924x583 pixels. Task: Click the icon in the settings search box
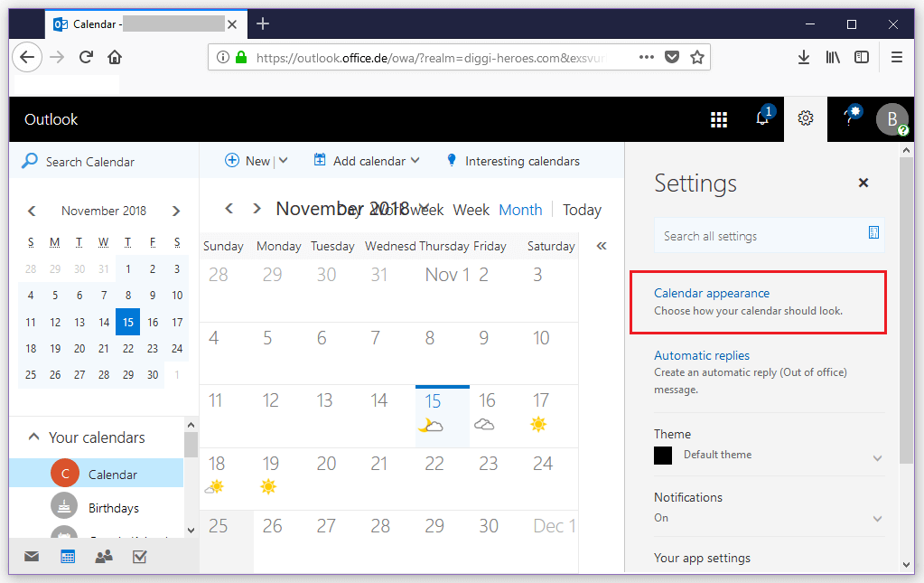[874, 232]
